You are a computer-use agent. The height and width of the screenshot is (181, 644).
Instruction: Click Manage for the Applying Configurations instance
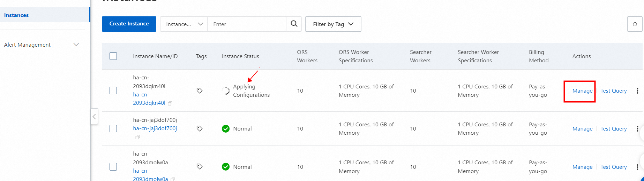[x=582, y=91]
